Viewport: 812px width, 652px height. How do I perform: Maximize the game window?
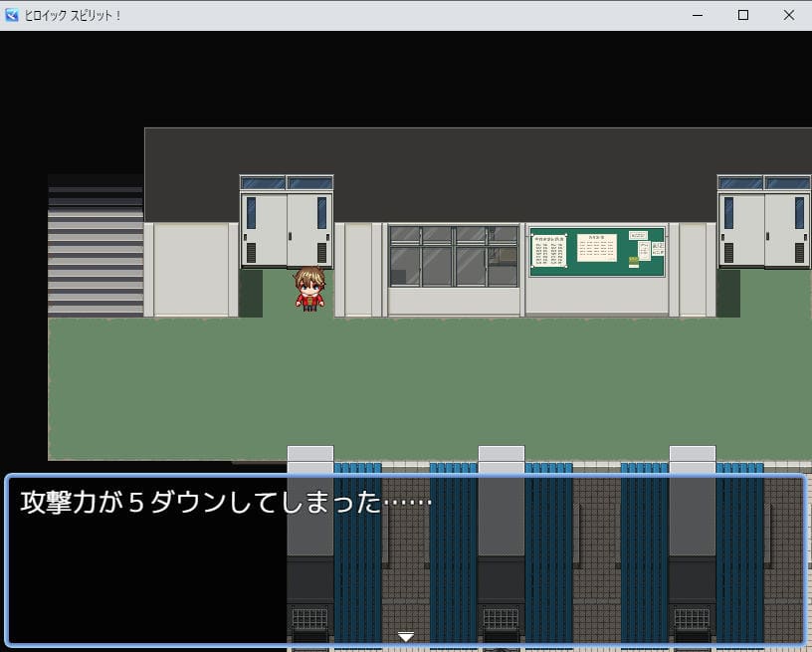[743, 15]
